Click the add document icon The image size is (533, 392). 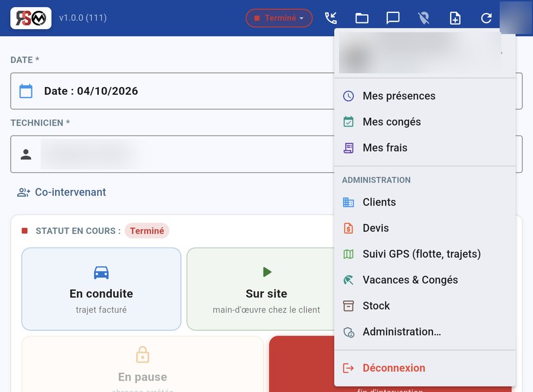(455, 18)
